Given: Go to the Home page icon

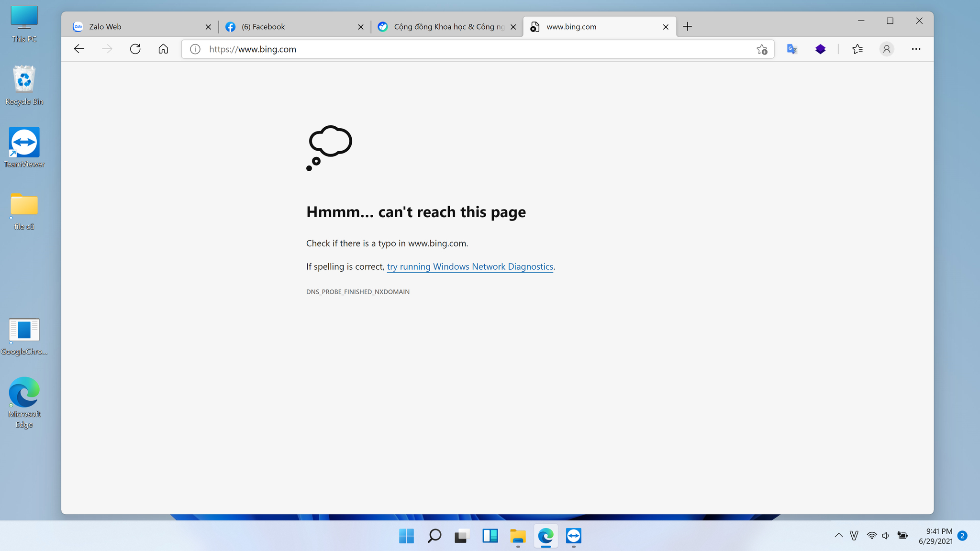Looking at the screenshot, I should (x=163, y=49).
